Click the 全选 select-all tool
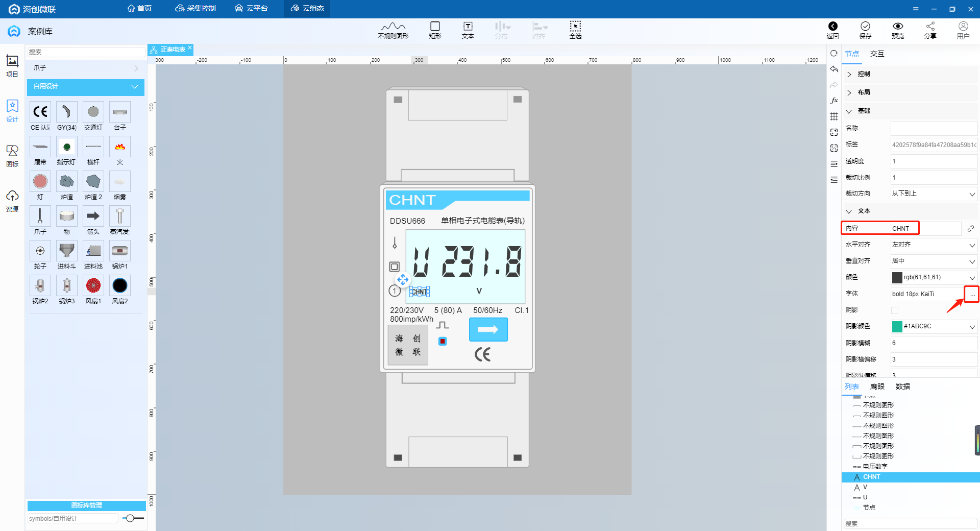980x531 pixels. 575,30
